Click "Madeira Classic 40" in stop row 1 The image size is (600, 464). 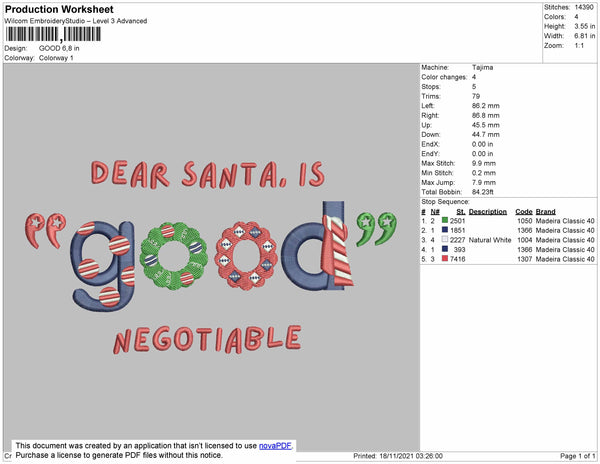tap(565, 221)
